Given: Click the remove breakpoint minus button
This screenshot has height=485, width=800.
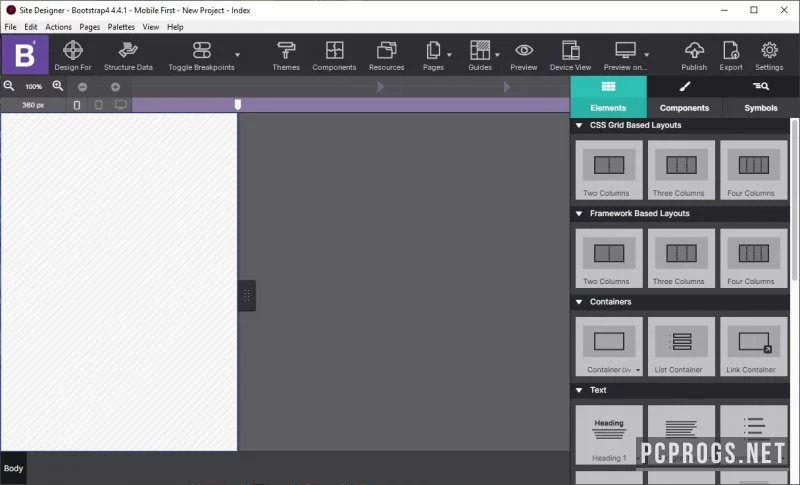Looking at the screenshot, I should point(82,87).
